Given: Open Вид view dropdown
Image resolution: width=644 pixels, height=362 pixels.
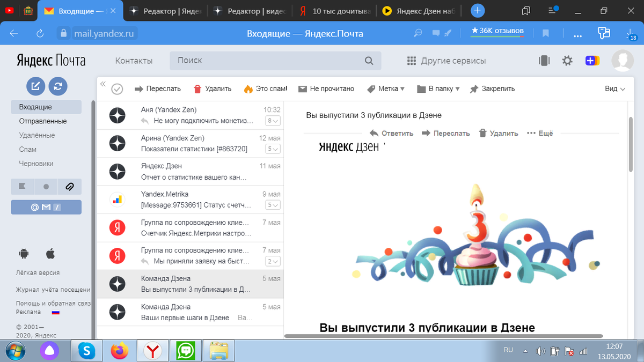Looking at the screenshot, I should point(615,89).
